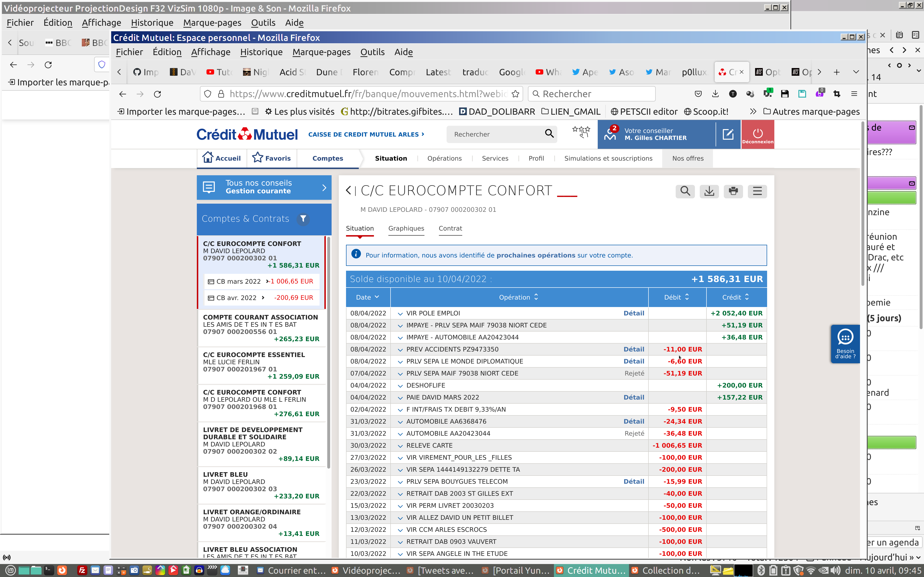This screenshot has width=924, height=577.
Task: Expand the VIR POLE EMPLOI operation row
Action: coord(400,314)
